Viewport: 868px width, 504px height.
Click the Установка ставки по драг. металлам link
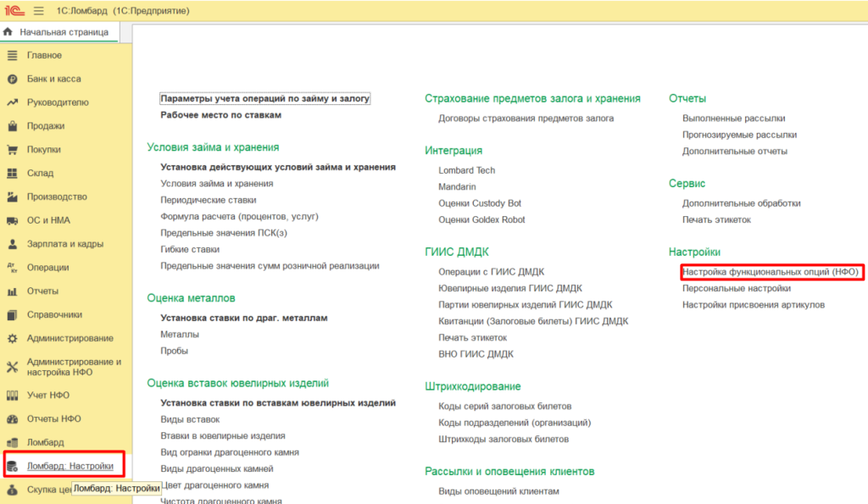243,318
